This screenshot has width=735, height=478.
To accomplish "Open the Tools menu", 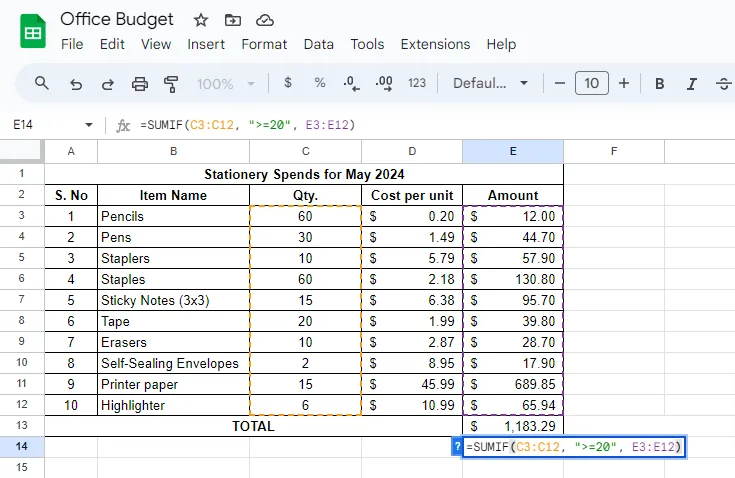I will [x=368, y=44].
